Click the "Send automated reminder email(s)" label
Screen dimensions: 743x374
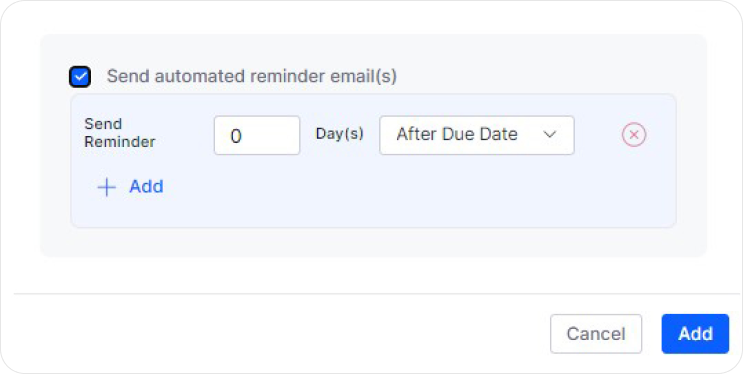click(x=252, y=76)
